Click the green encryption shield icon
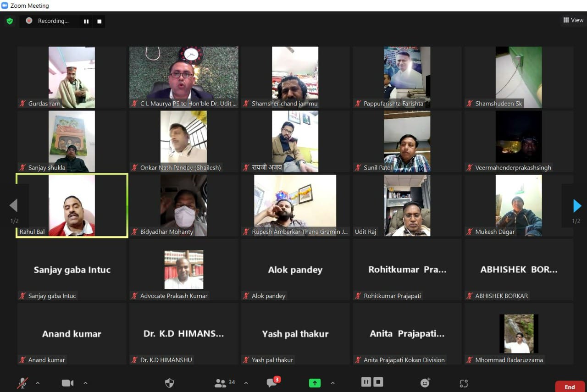 click(x=10, y=21)
